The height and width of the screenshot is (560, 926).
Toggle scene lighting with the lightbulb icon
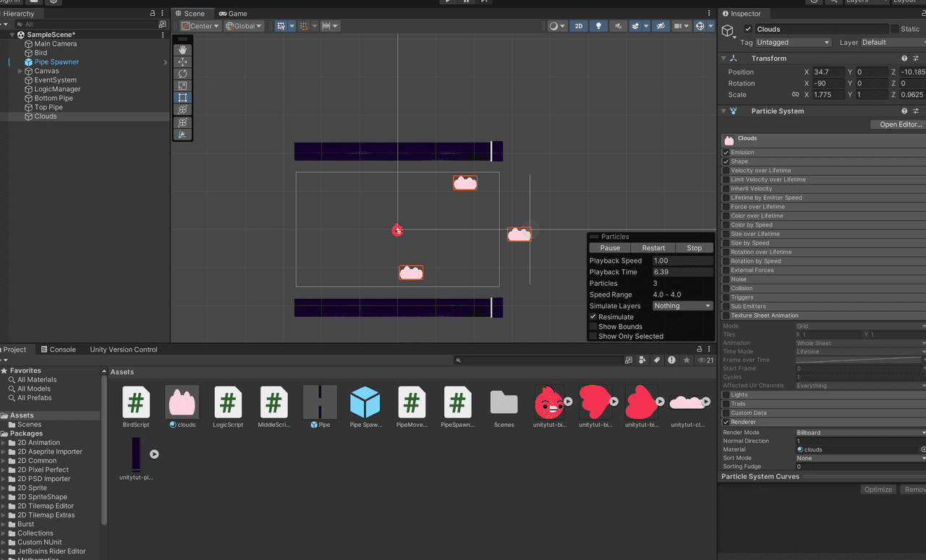[598, 26]
